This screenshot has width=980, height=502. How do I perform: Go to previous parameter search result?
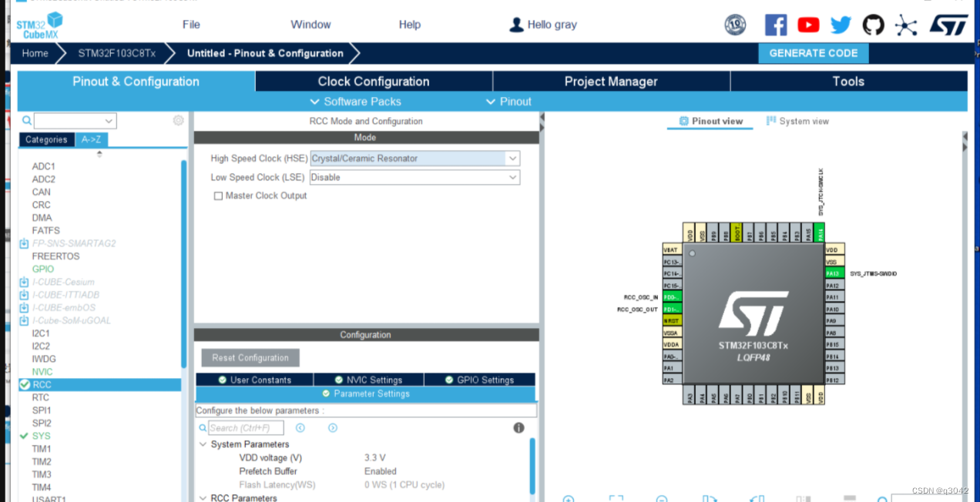(x=300, y=428)
